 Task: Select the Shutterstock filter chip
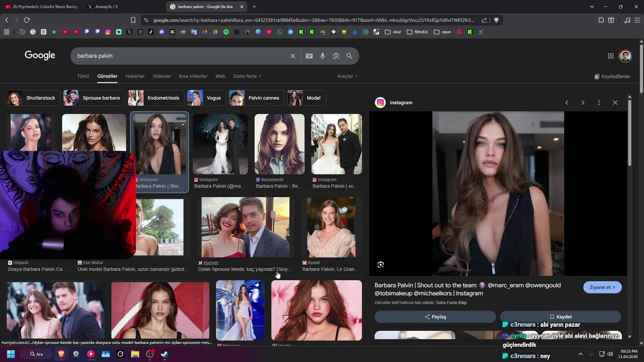point(33,98)
